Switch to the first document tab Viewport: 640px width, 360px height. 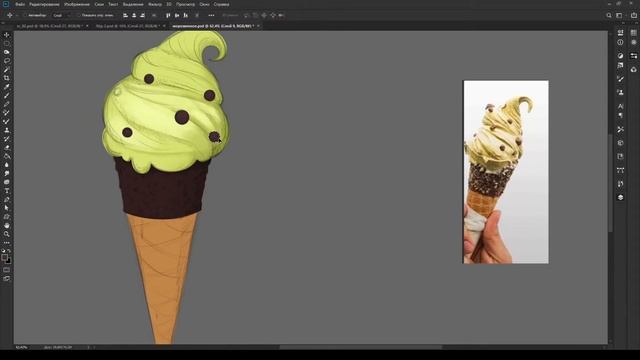pyautogui.click(x=50, y=26)
